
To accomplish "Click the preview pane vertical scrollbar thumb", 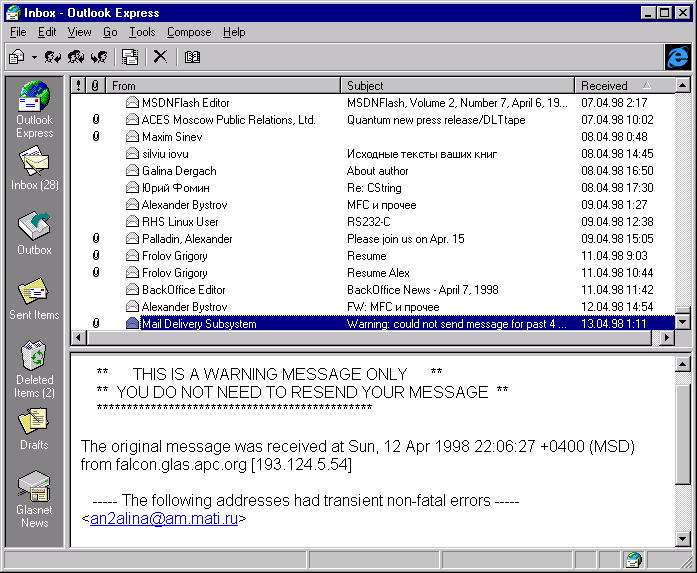I will pos(682,433).
